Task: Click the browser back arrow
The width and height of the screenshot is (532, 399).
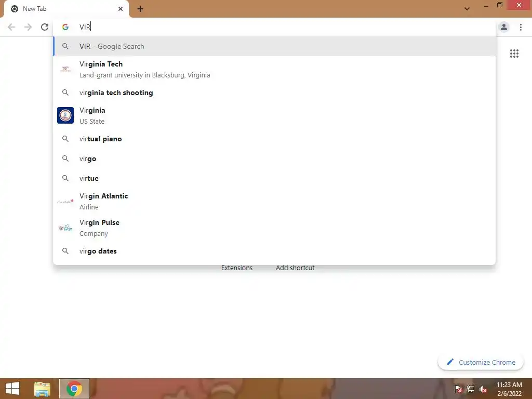Action: 11,27
